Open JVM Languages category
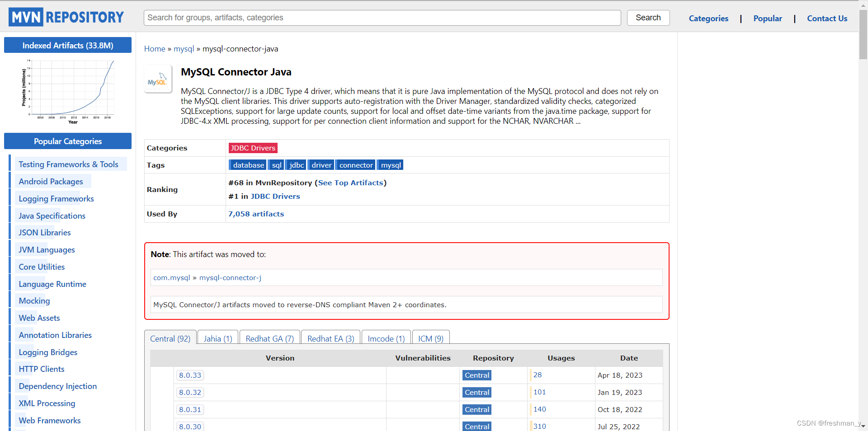This screenshot has width=868, height=431. pyautogui.click(x=47, y=249)
